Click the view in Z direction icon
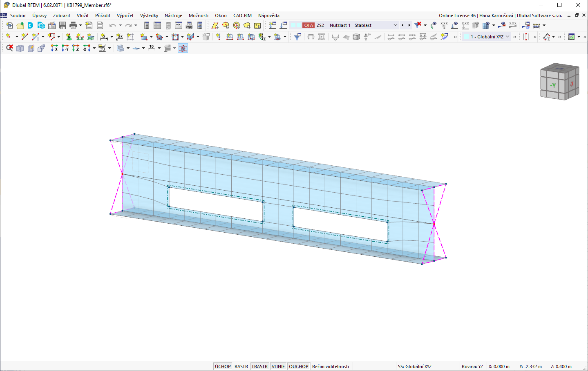Screen dimensions: 588x371 coord(76,48)
